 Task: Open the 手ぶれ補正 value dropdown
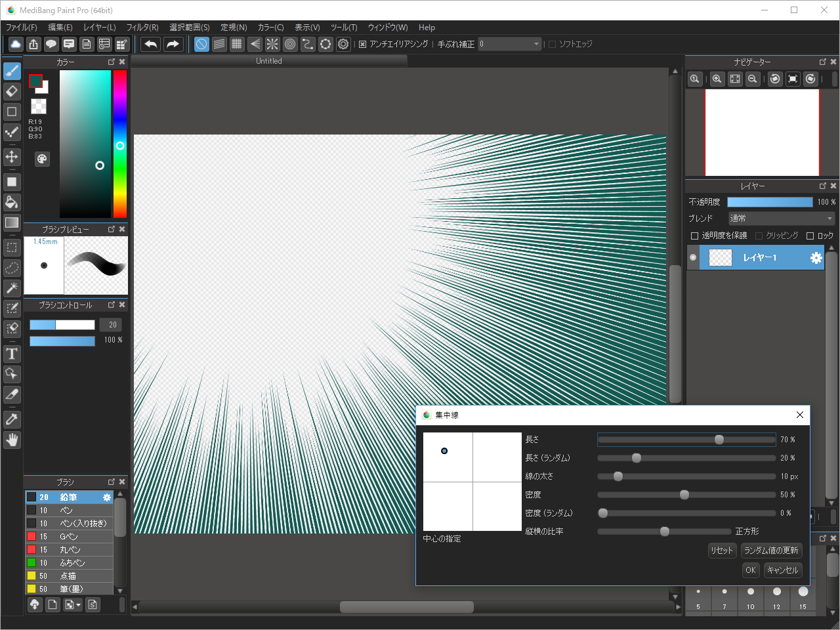point(509,44)
